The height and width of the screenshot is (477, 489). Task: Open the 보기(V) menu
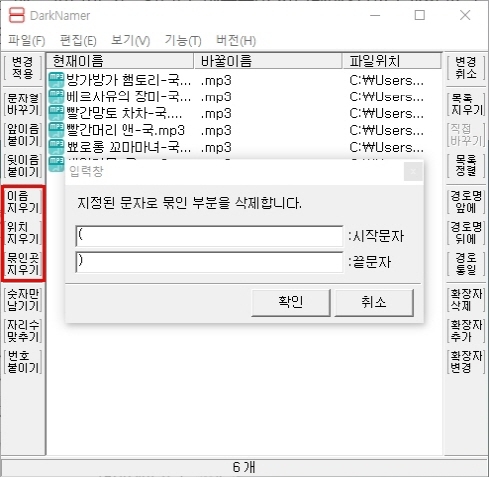point(131,41)
